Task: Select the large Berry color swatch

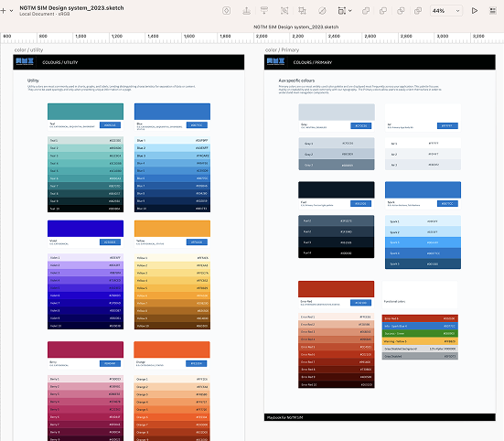Action: (x=85, y=350)
